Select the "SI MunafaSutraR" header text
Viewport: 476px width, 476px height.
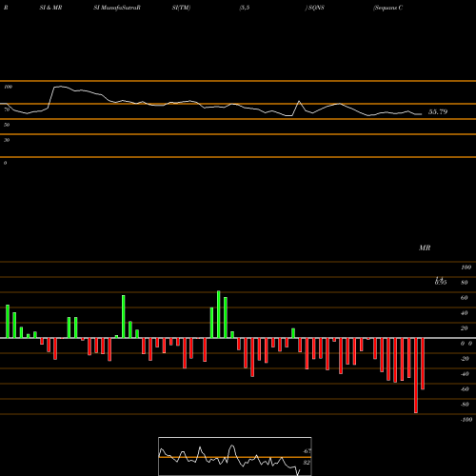coord(117,8)
